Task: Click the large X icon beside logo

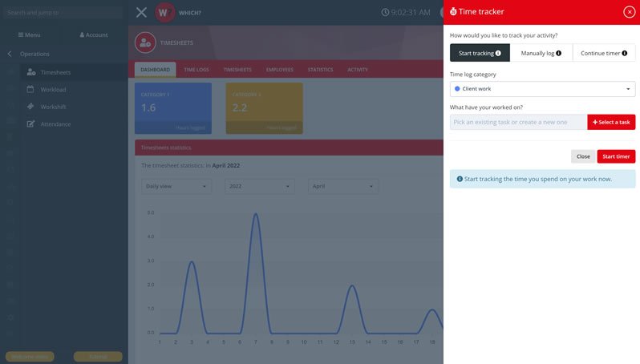Action: tap(141, 12)
